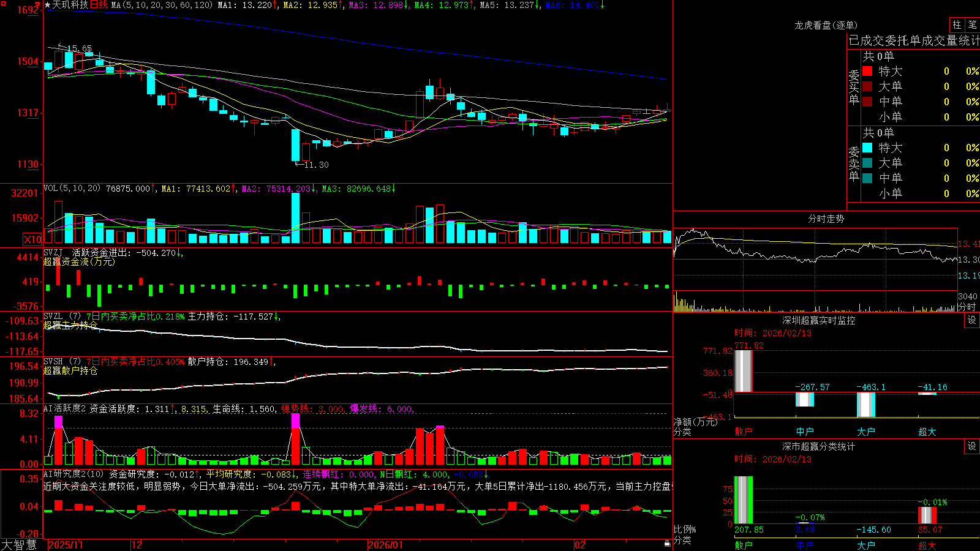980x551 pixels.
Task: Jump to the 12 month marker
Action: (137, 545)
